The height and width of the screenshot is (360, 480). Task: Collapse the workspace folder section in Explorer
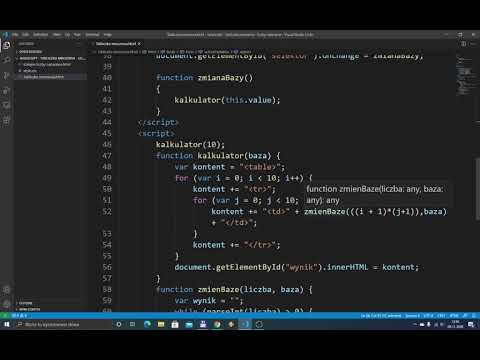52,58
